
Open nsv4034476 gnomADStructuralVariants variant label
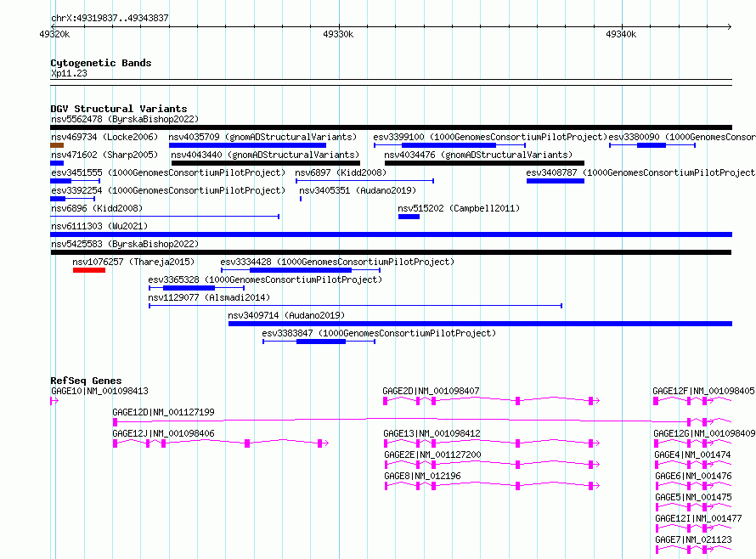point(478,155)
